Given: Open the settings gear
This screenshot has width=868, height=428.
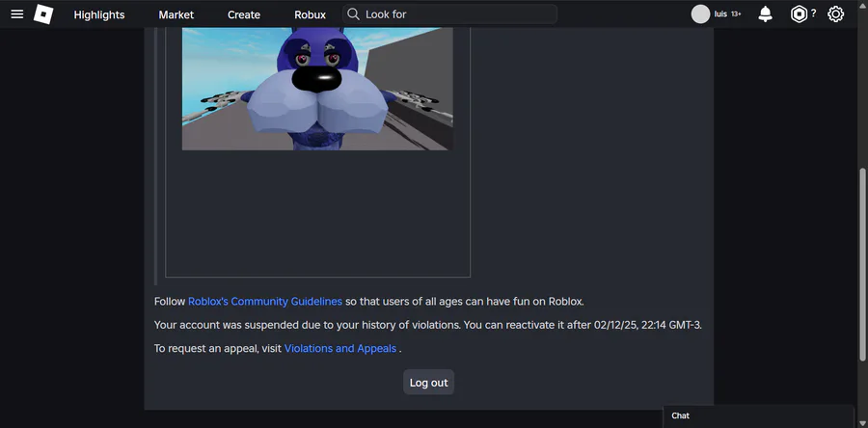Looking at the screenshot, I should click(835, 14).
